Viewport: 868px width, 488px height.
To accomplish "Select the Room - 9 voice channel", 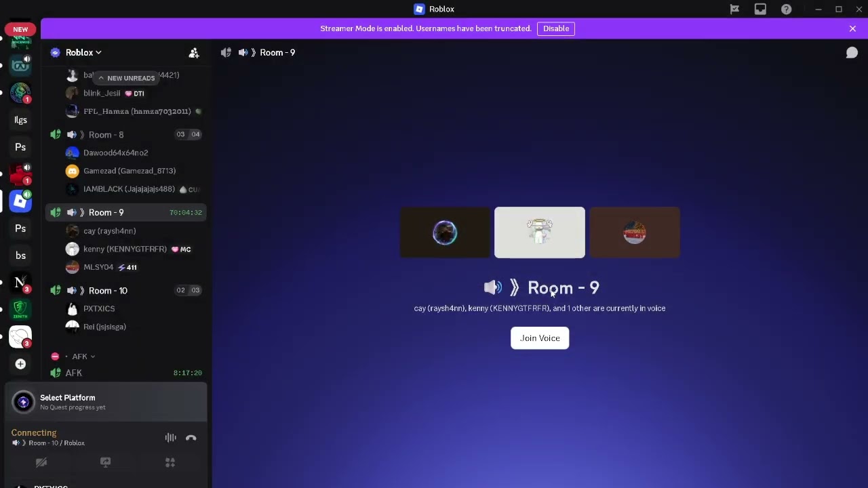I will click(126, 212).
